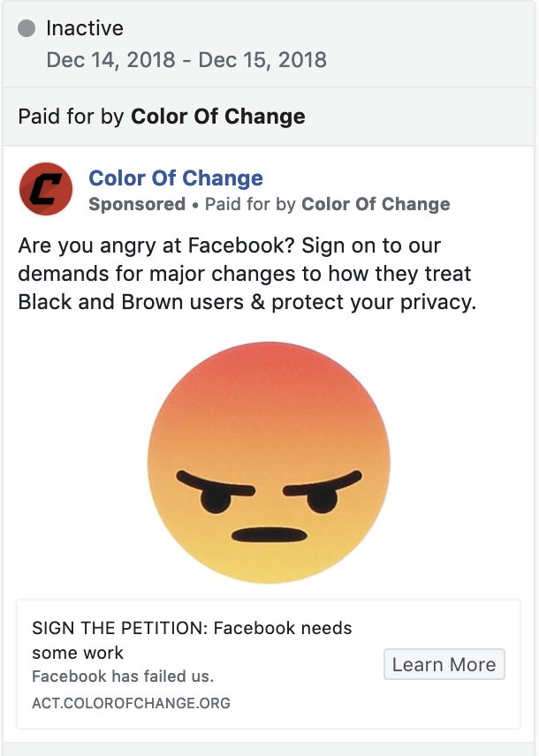Click the Paid for by Color Of Change header

(x=162, y=117)
